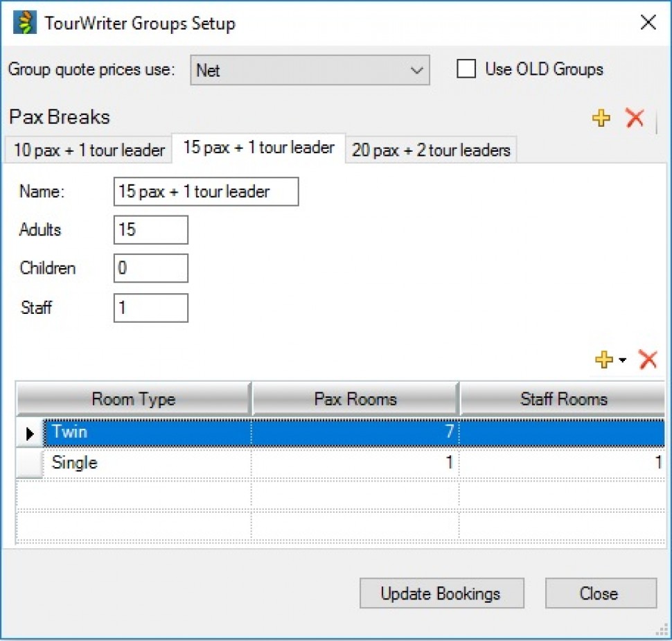Enable the Use OLD Groups checkbox
Image resolution: width=672 pixels, height=641 pixels.
(467, 69)
